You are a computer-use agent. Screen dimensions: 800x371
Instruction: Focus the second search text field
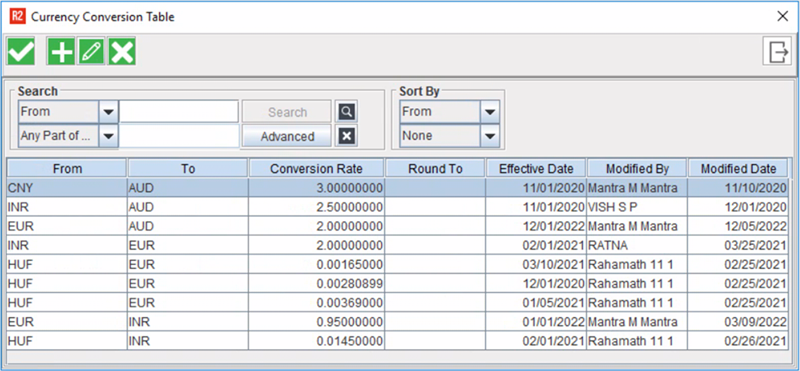(179, 136)
